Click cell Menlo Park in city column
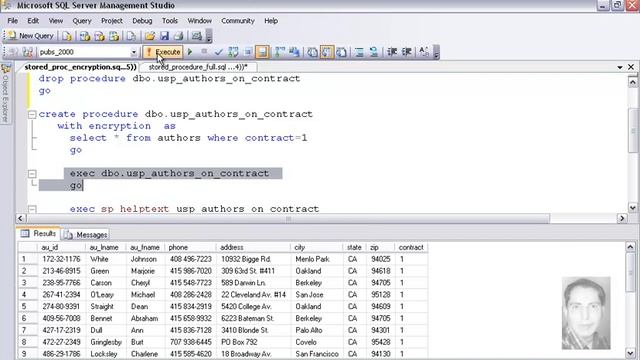The width and height of the screenshot is (640, 360). pyautogui.click(x=318, y=259)
